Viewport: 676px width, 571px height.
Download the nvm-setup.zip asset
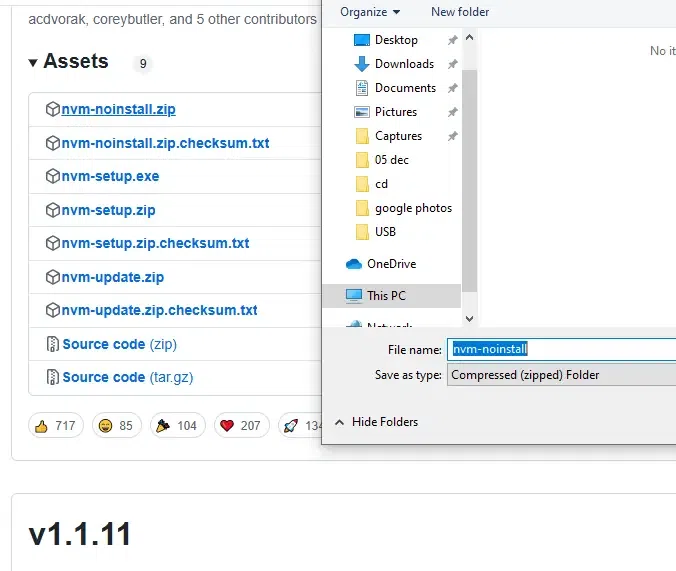(108, 210)
